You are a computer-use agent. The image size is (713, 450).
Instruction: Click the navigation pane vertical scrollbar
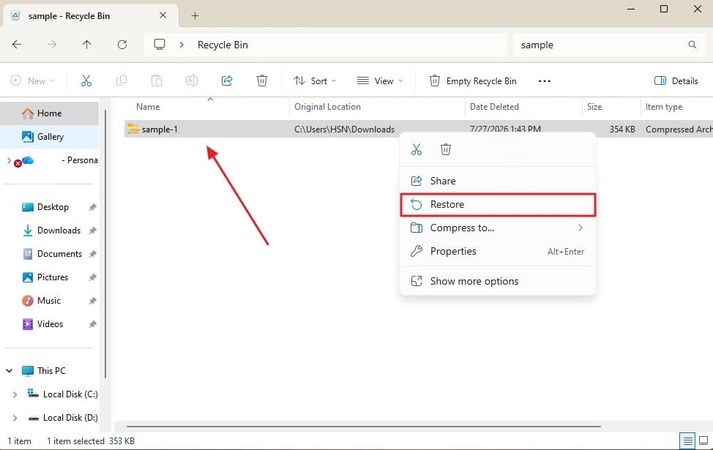click(105, 243)
